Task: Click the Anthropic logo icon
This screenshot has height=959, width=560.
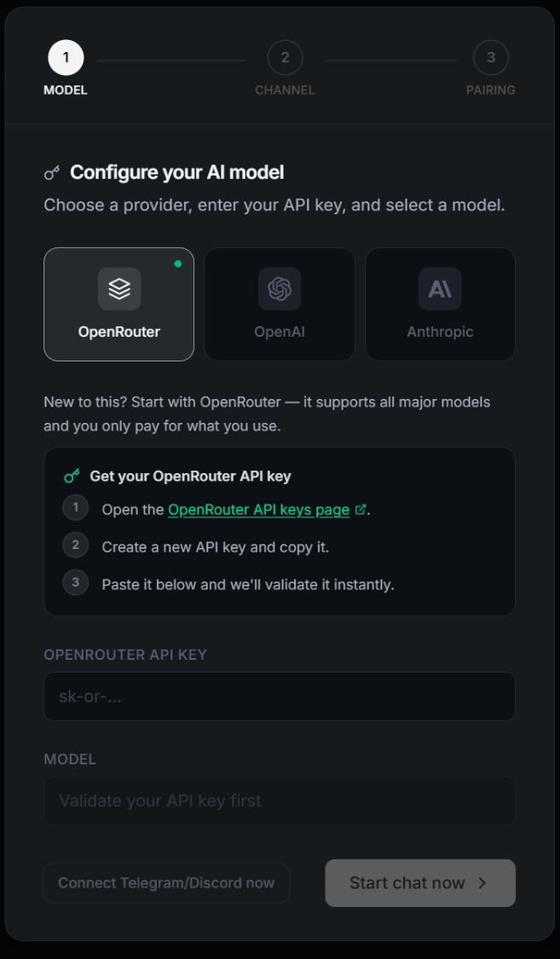Action: tap(440, 289)
